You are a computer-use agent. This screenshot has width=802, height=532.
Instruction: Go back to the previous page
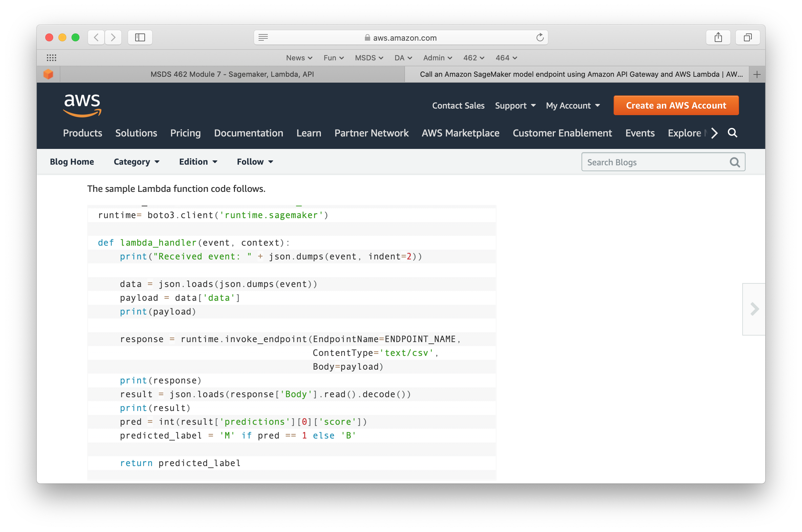click(96, 37)
